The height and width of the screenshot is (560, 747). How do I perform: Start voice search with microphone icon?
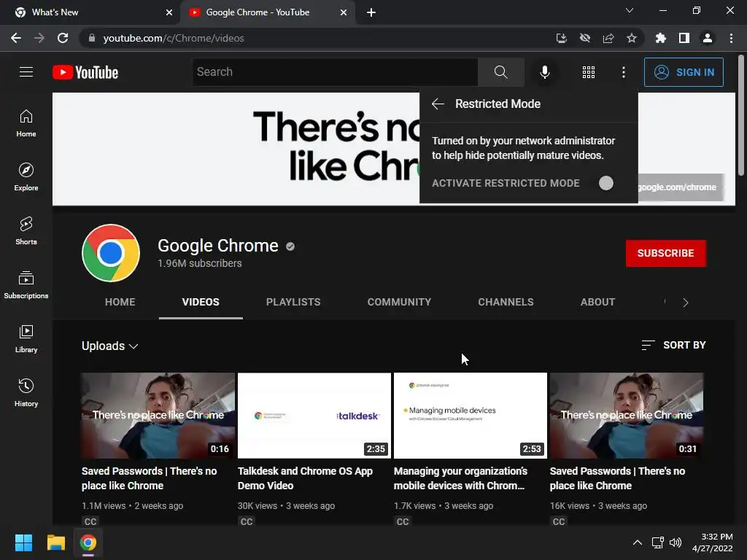pyautogui.click(x=544, y=72)
